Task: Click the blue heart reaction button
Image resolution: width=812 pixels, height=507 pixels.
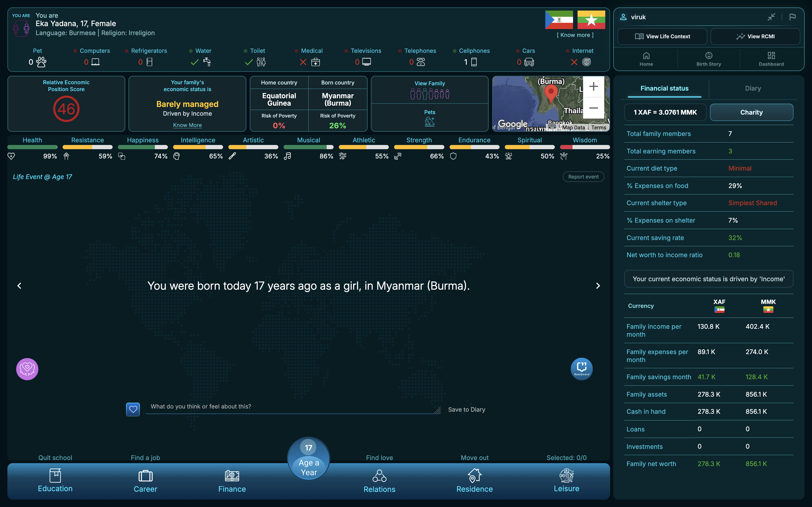Action: point(133,409)
